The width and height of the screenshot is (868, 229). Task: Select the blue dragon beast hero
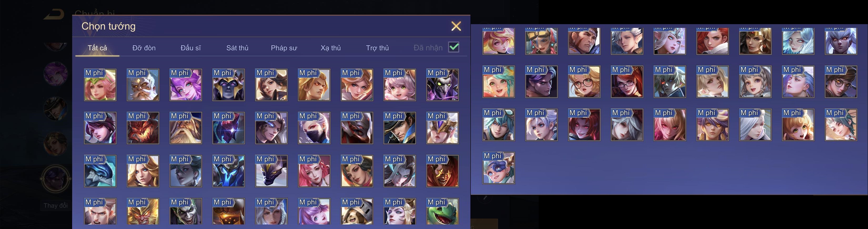tap(100, 171)
